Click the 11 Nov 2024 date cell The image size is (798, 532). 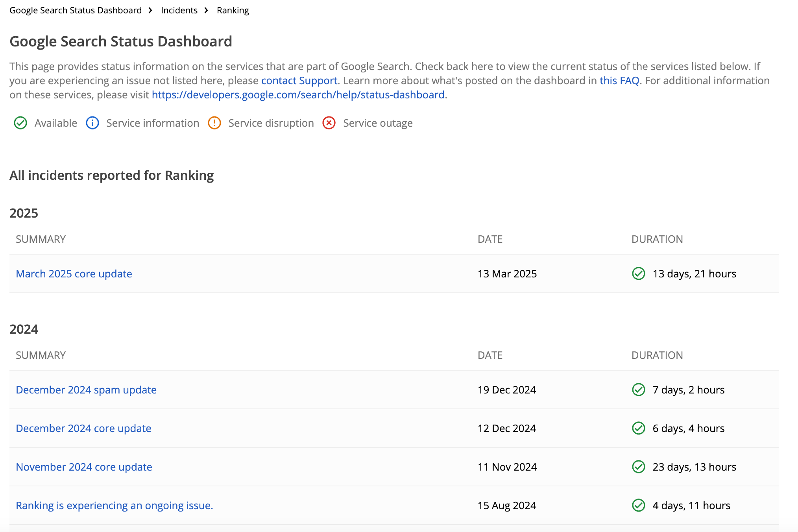pos(507,467)
